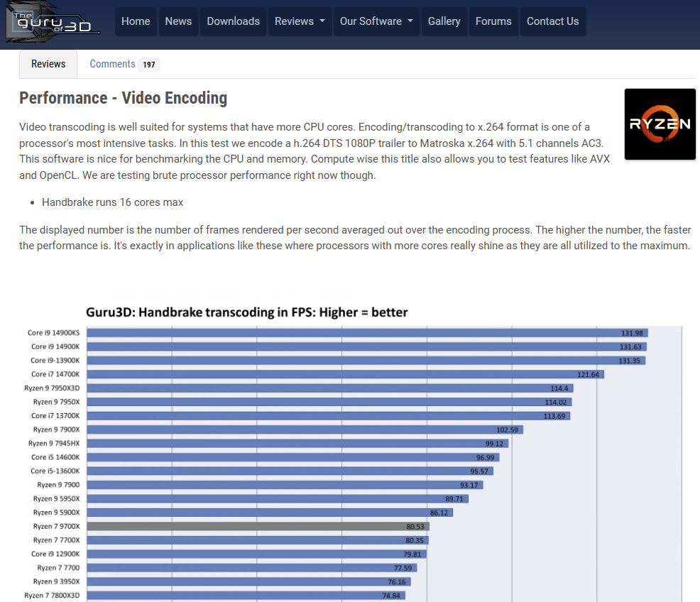700x602 pixels.
Task: Click the 131.98 bar value
Action: tap(632, 334)
